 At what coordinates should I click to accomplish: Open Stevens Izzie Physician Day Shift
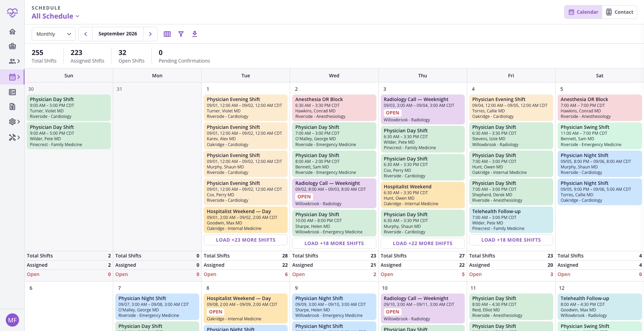pos(511,136)
